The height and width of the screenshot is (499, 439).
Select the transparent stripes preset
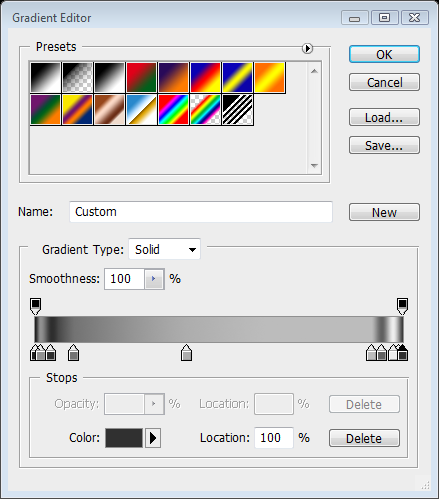pyautogui.click(x=237, y=109)
